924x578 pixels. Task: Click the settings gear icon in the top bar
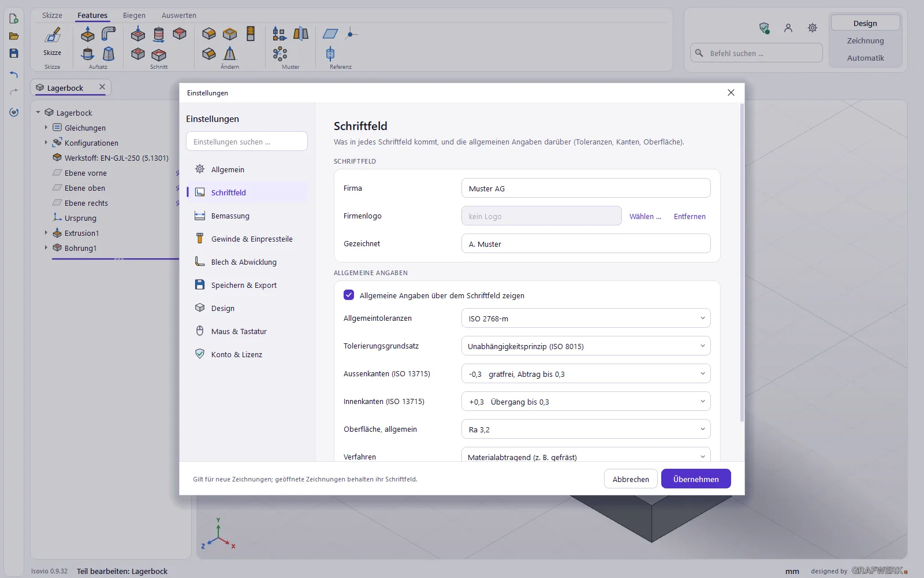(813, 28)
